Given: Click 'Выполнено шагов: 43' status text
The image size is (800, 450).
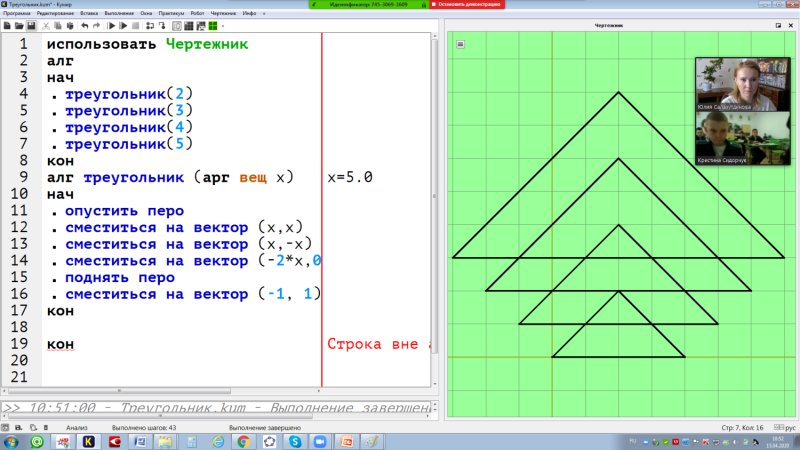Looking at the screenshot, I should (x=144, y=428).
